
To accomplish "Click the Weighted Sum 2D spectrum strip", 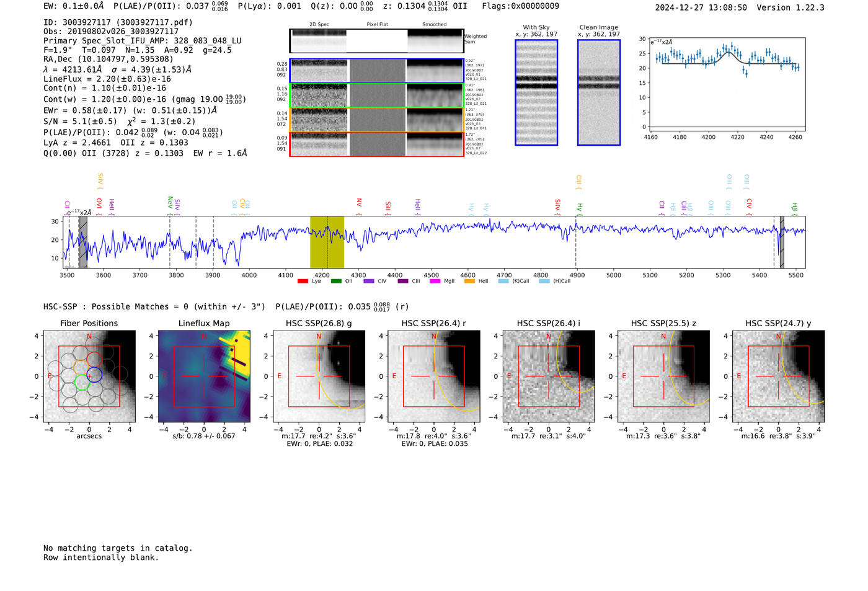I will point(377,41).
